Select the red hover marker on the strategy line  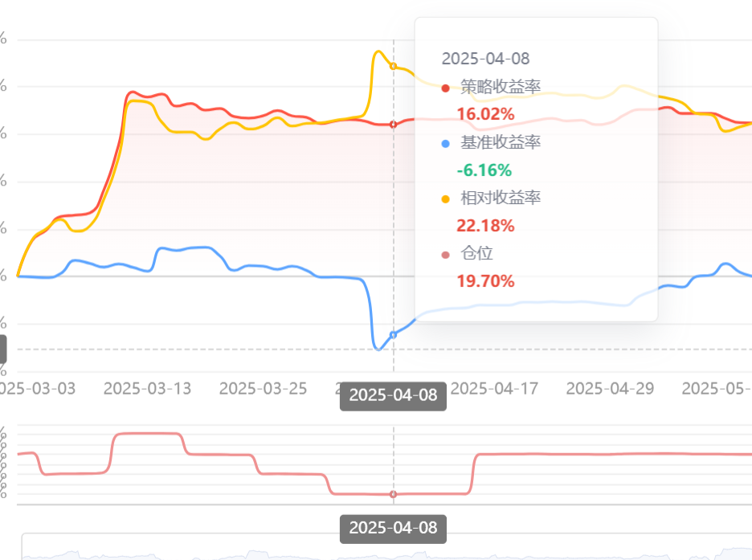point(393,125)
